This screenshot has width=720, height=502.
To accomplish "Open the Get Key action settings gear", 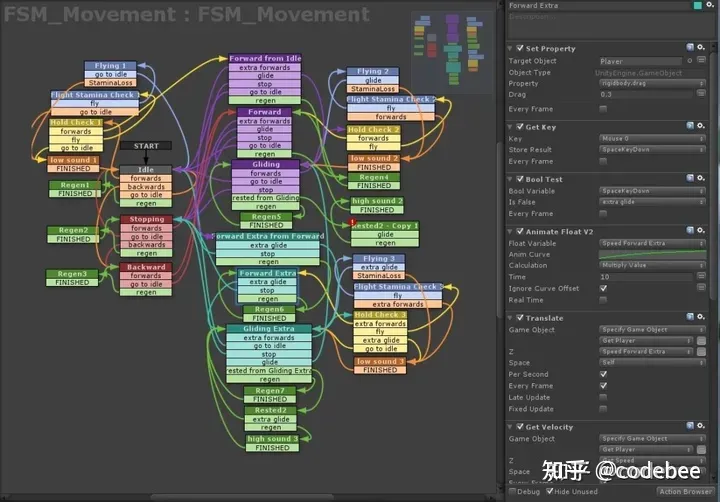I will [x=702, y=127].
